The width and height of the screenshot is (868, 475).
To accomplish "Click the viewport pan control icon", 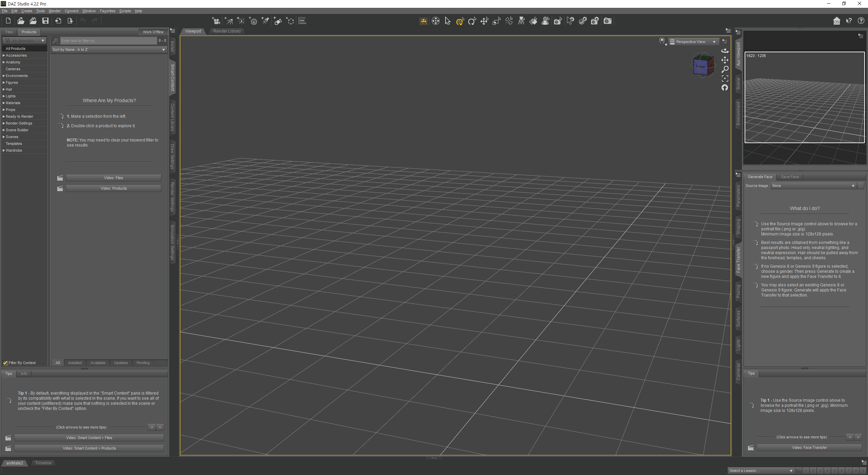I will [725, 60].
